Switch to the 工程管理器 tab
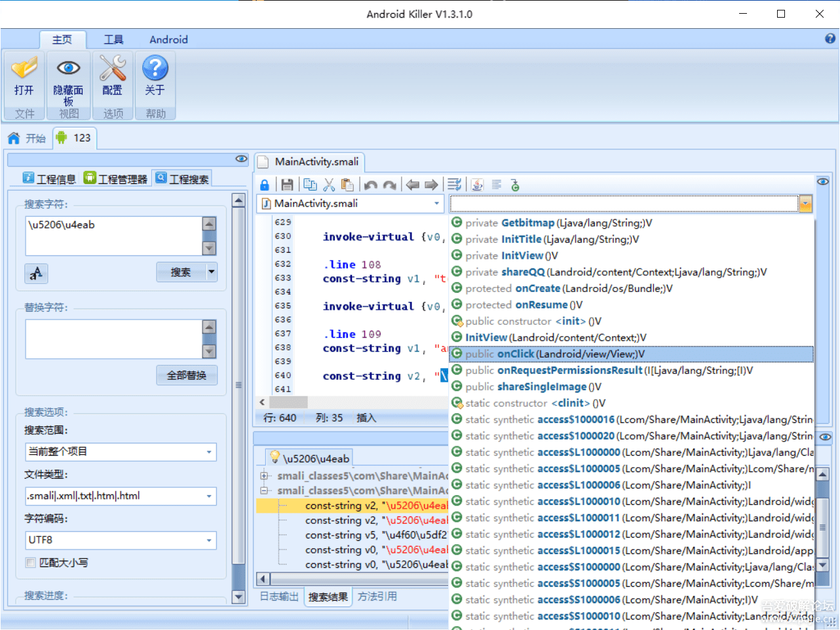The height and width of the screenshot is (630, 840). coord(116,178)
